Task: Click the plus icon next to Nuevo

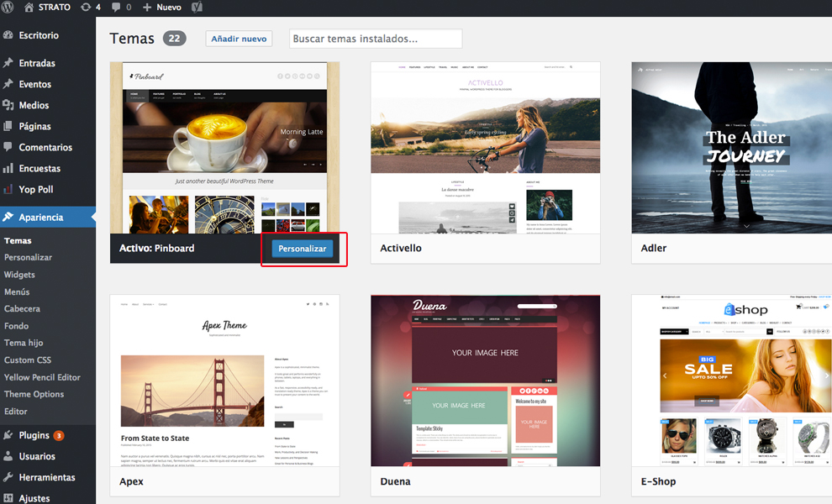Action: 147,7
